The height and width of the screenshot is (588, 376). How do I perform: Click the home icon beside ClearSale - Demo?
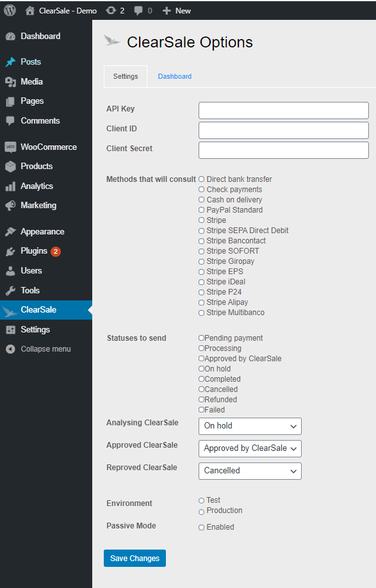[x=30, y=10]
